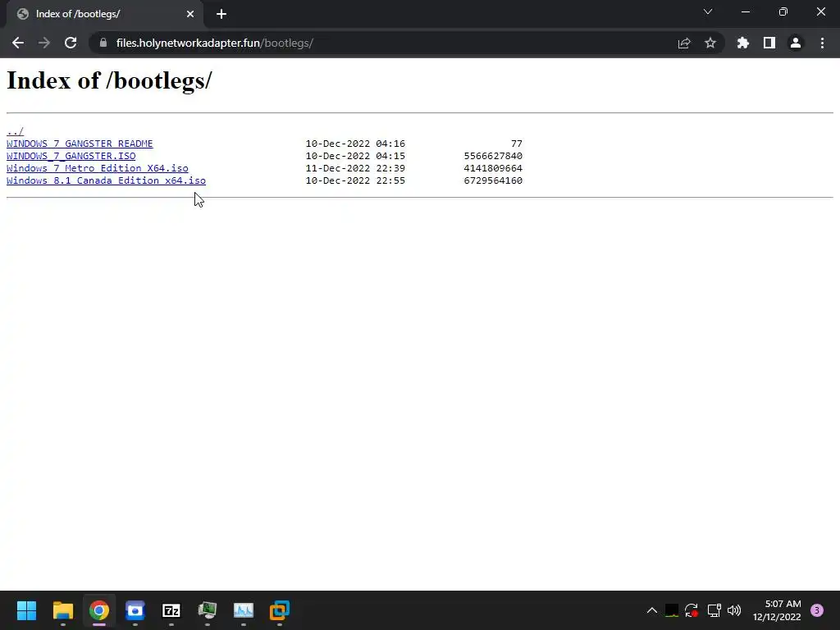This screenshot has width=840, height=630.
Task: Click the date 10-Dec-2022 04:16
Action: [355, 144]
